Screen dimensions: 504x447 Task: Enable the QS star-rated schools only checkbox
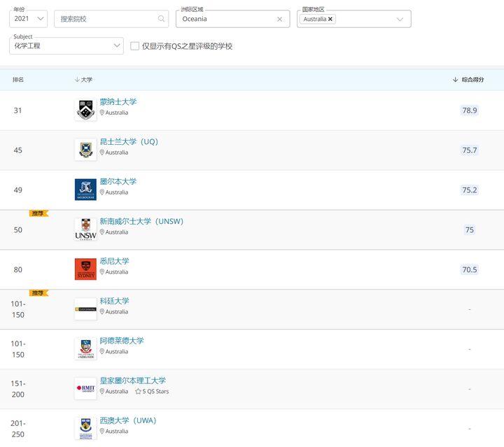134,46
